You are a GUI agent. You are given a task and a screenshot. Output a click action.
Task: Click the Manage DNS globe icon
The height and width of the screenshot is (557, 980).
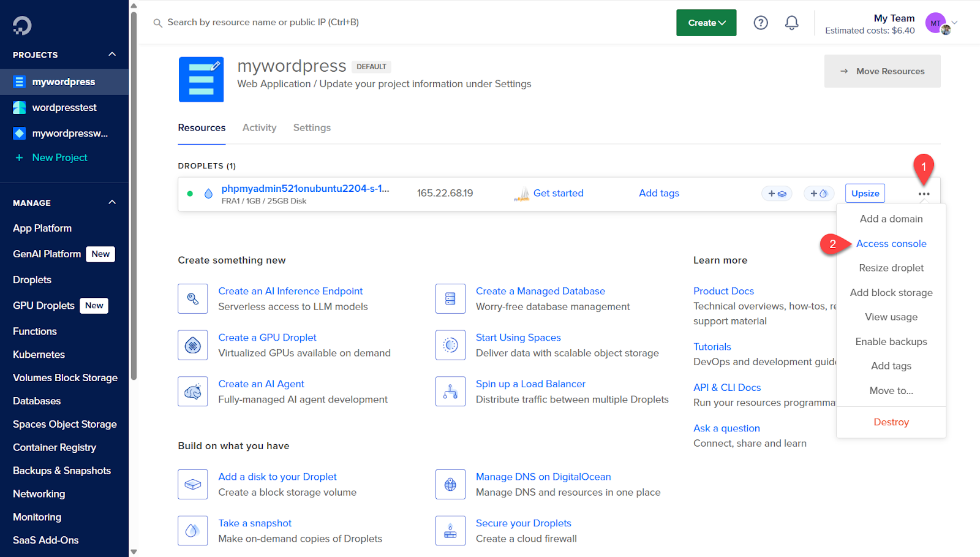(450, 485)
